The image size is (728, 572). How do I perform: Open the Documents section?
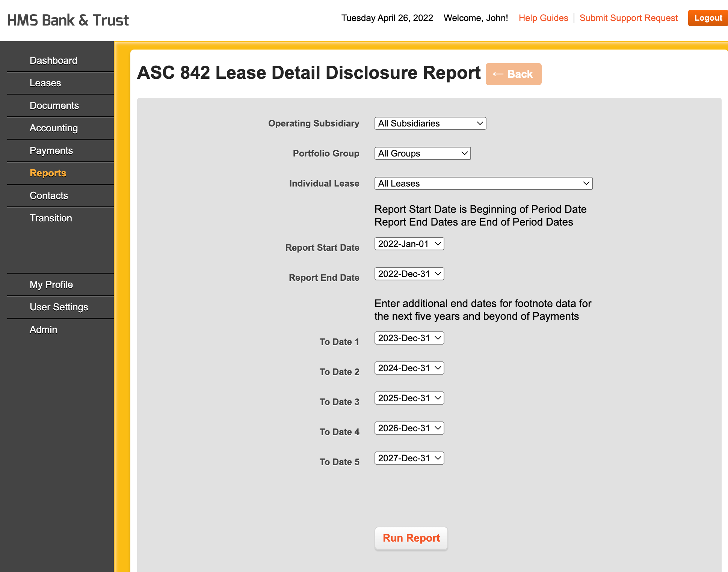54,105
